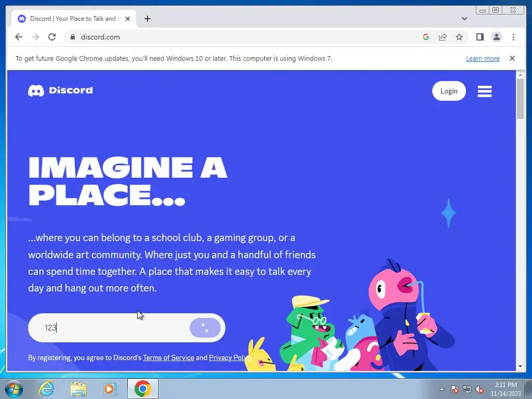View site information via lock icon
This screenshot has width=532, height=399.
(72, 37)
